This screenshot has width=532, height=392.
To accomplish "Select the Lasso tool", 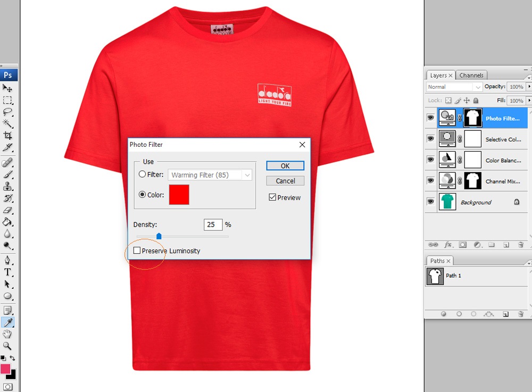I will [7, 112].
